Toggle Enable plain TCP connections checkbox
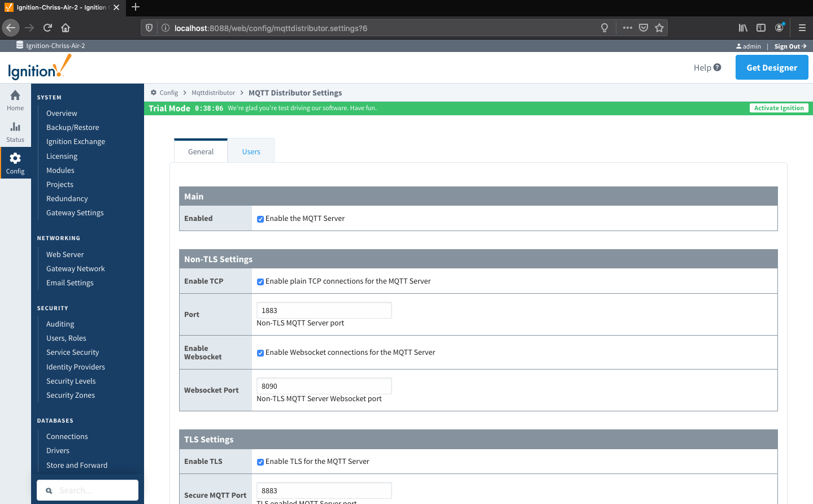The width and height of the screenshot is (813, 504). [260, 282]
